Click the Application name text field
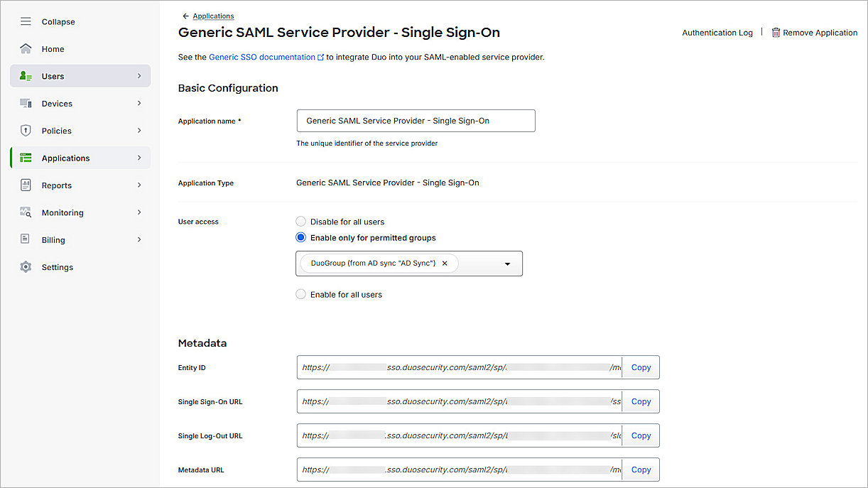Image resolution: width=868 pixels, height=488 pixels. [x=416, y=121]
